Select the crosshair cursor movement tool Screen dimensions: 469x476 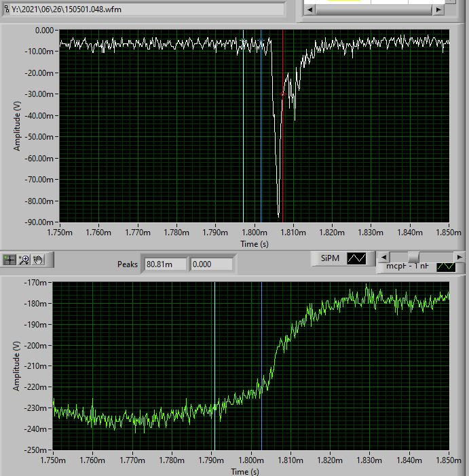tap(10, 259)
